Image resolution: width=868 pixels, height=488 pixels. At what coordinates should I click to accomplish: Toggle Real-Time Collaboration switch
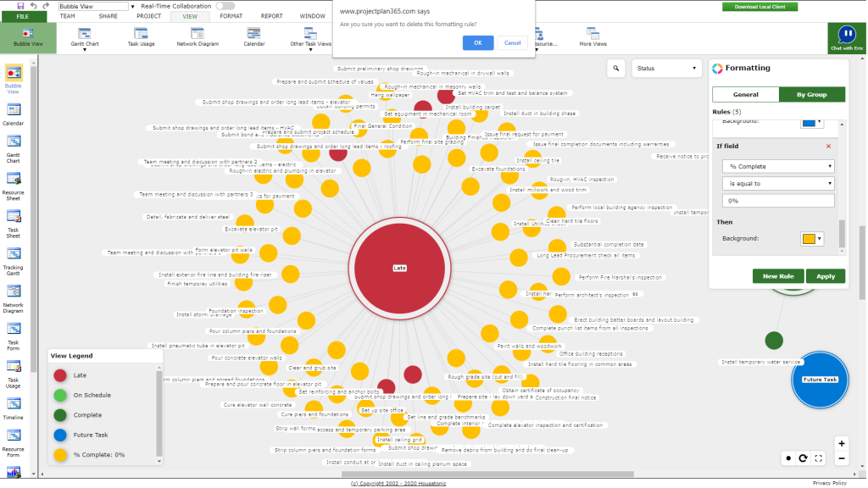click(225, 6)
